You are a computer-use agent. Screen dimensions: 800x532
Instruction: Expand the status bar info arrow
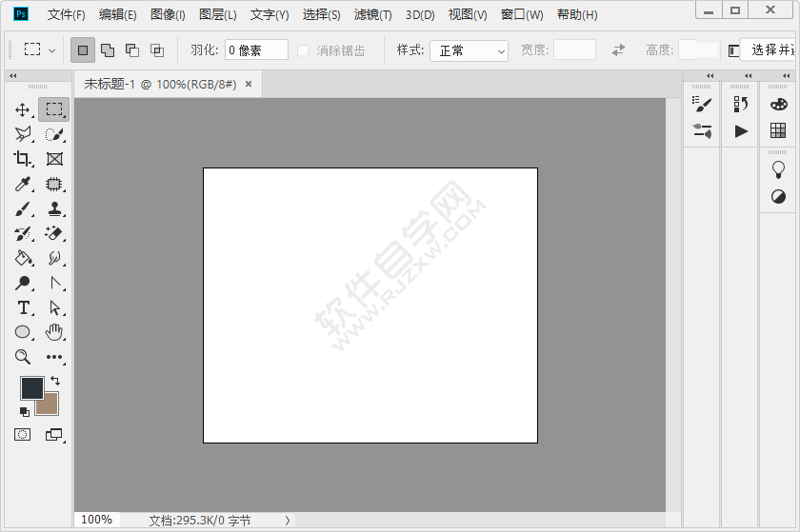click(288, 521)
